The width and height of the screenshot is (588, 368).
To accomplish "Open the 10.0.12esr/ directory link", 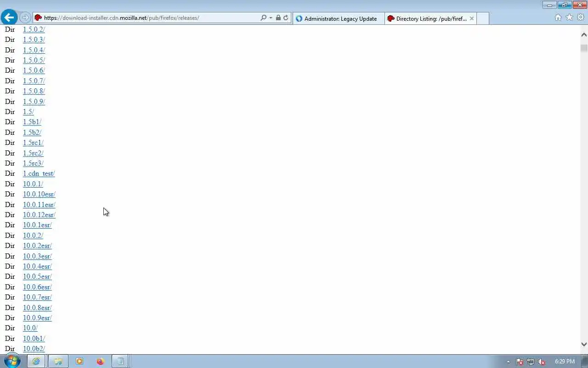I will [x=39, y=215].
